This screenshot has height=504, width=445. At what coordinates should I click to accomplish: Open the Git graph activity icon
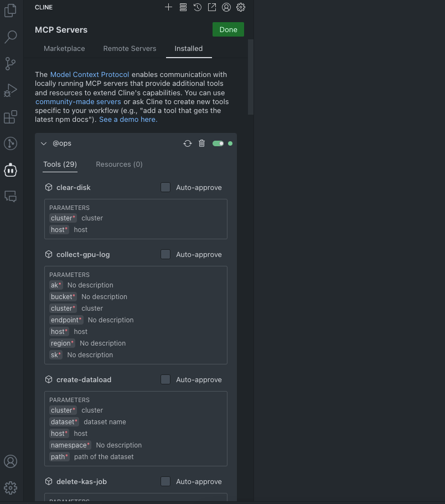tap(11, 143)
